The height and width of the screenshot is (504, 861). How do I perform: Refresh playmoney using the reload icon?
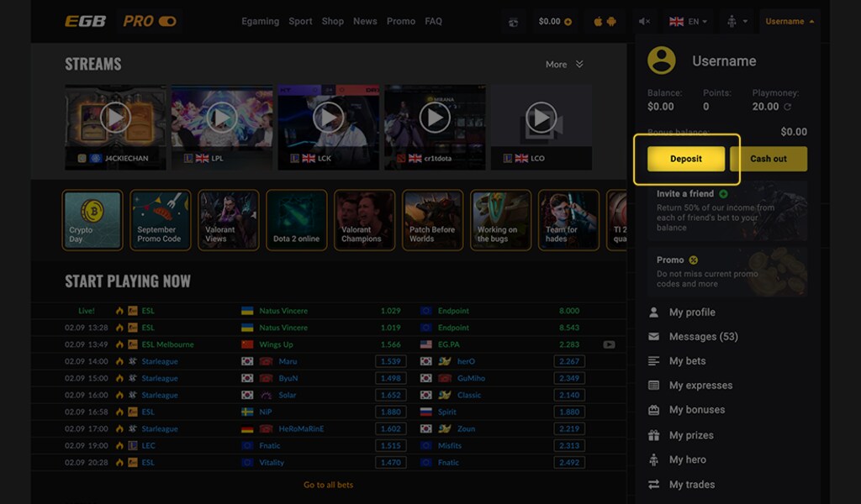coord(788,108)
